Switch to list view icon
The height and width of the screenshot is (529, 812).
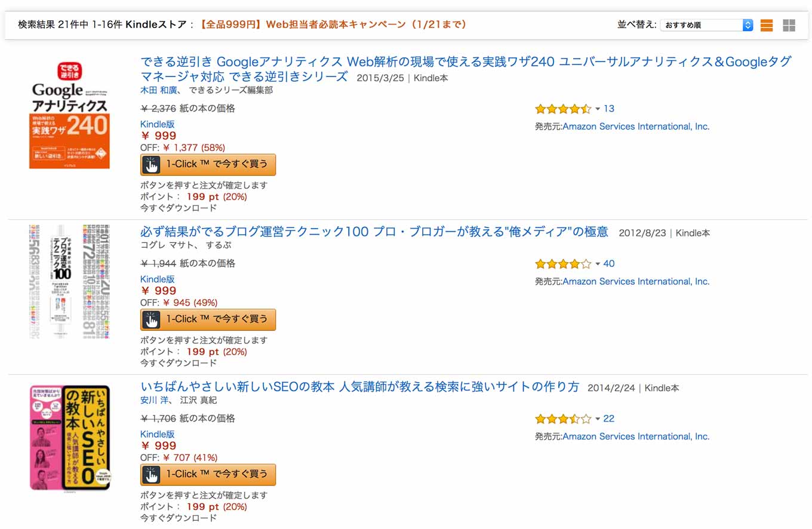[x=767, y=25]
